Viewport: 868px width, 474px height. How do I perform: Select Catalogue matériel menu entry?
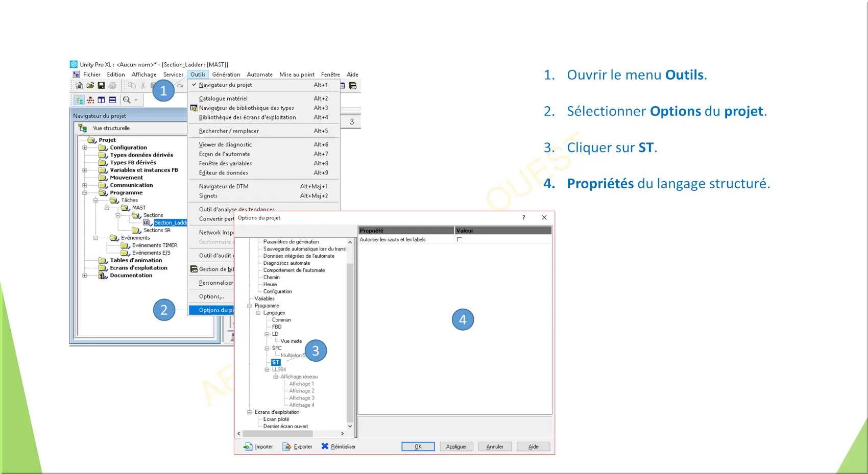point(263,98)
